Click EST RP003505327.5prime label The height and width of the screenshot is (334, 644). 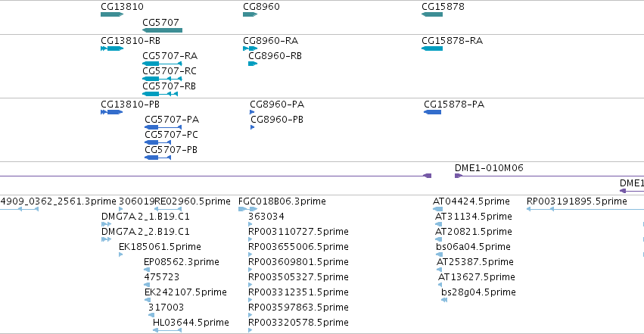[298, 277]
